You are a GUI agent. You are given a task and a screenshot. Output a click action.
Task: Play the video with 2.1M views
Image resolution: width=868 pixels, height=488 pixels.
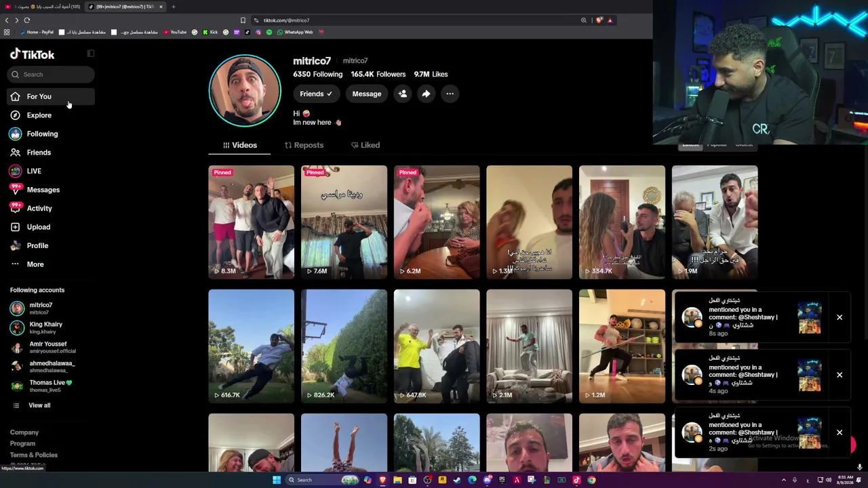coord(530,346)
